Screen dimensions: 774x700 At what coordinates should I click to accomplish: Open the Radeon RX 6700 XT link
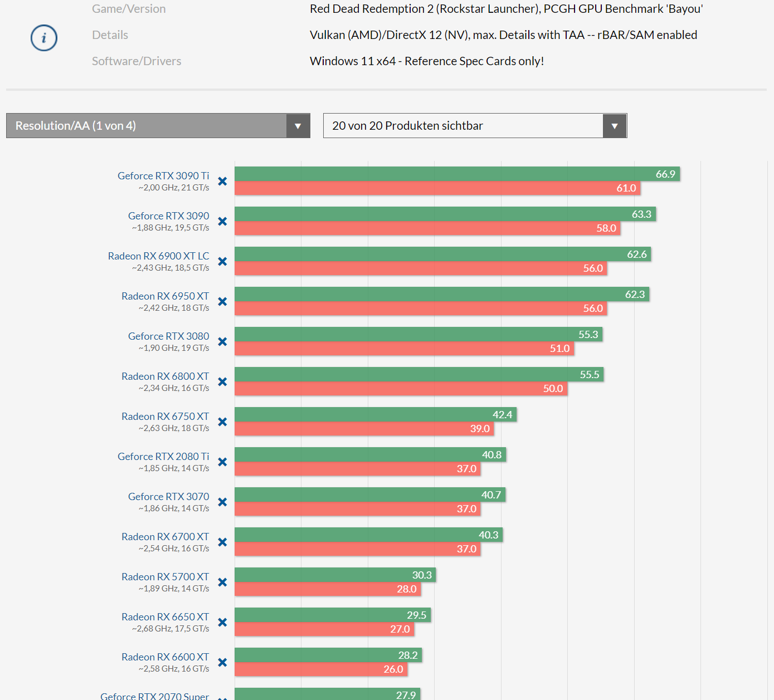tap(165, 537)
